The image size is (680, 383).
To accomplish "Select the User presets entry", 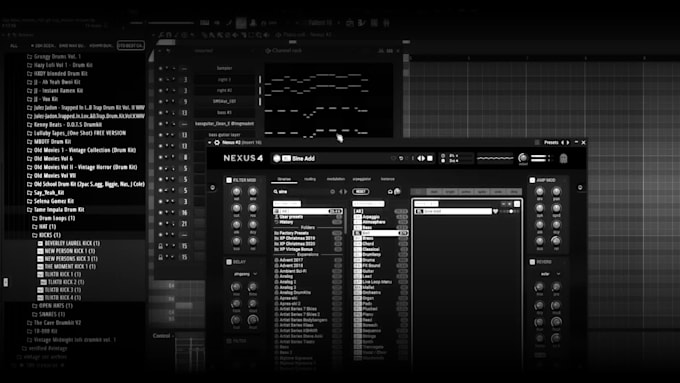I will (309, 217).
